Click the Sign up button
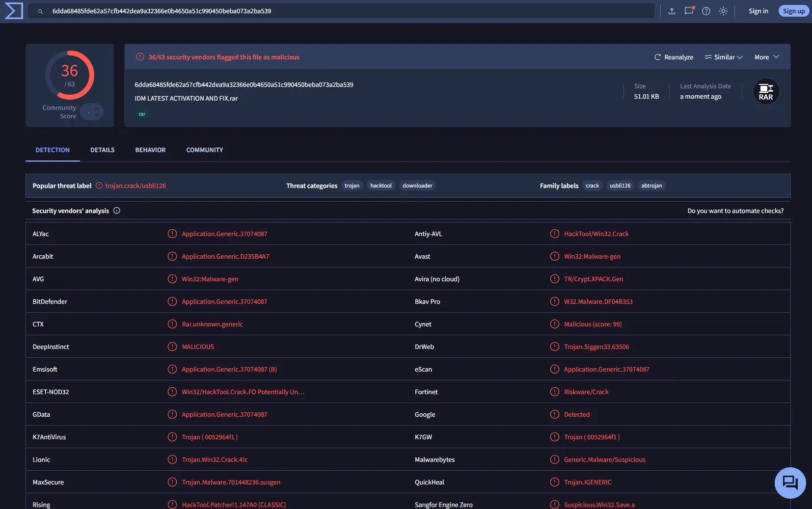Viewport: 812px width, 509px height. (793, 11)
